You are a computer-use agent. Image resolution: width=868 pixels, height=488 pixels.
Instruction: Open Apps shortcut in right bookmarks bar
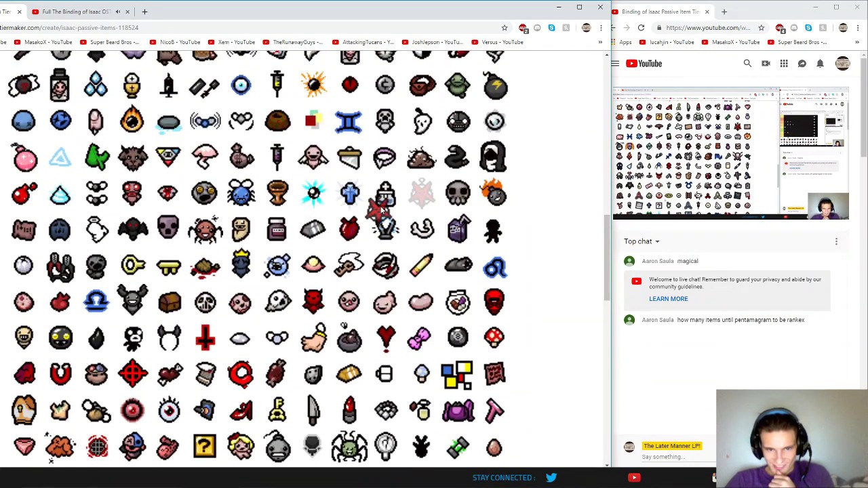pyautogui.click(x=620, y=42)
